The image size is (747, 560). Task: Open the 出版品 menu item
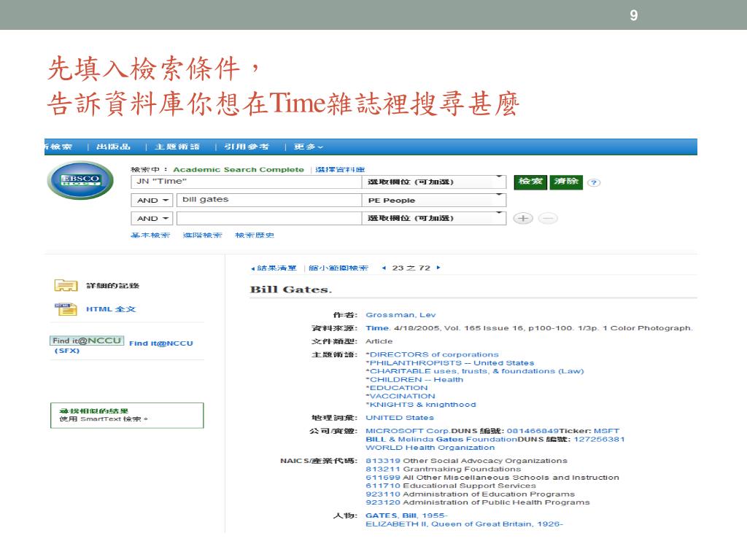[x=113, y=147]
